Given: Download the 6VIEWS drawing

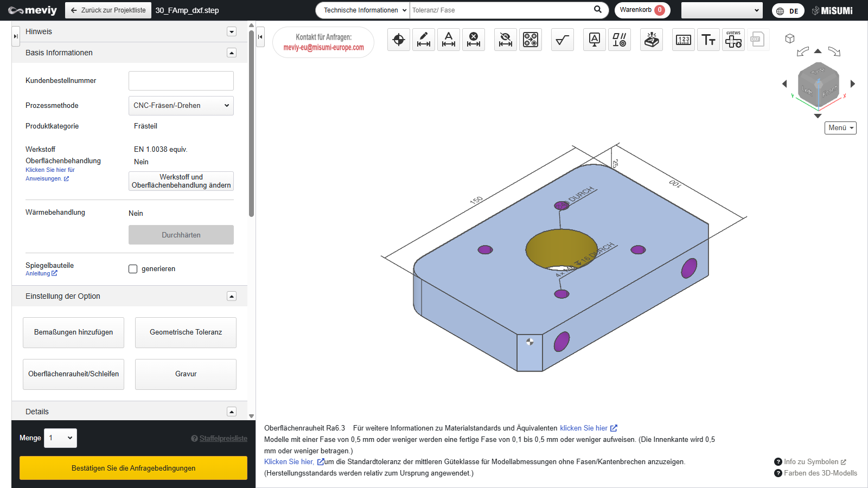Looking at the screenshot, I should click(x=733, y=40).
